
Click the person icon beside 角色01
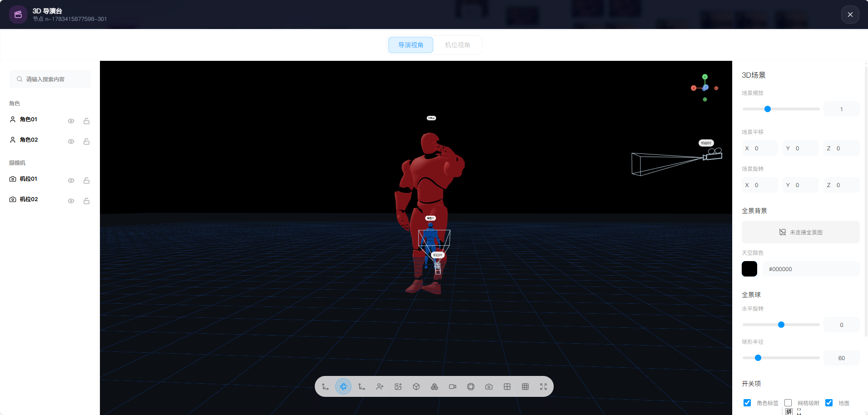[x=13, y=119]
